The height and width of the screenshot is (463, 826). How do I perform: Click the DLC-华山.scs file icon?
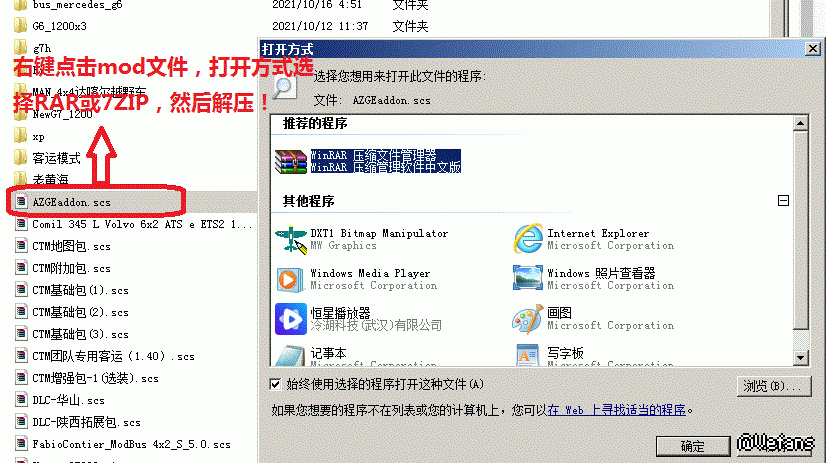click(x=21, y=400)
